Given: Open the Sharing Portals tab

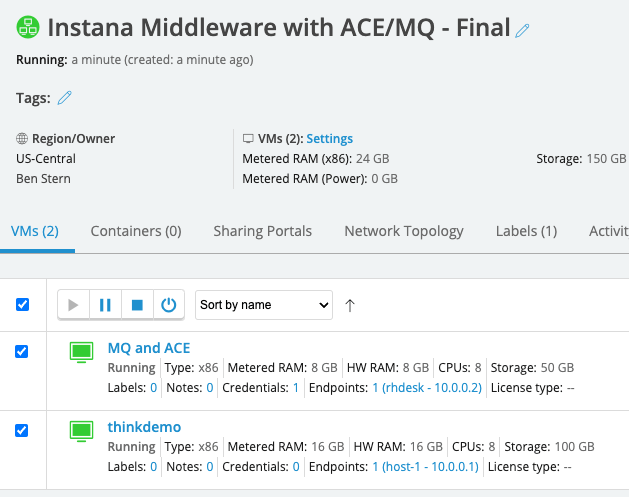Looking at the screenshot, I should 262,231.
